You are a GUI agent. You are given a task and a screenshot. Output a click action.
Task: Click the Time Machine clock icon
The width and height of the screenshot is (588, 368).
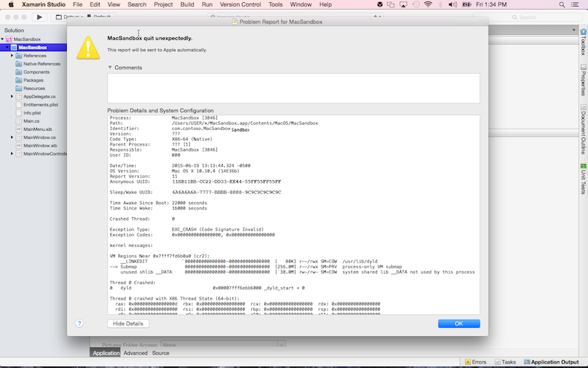click(416, 4)
